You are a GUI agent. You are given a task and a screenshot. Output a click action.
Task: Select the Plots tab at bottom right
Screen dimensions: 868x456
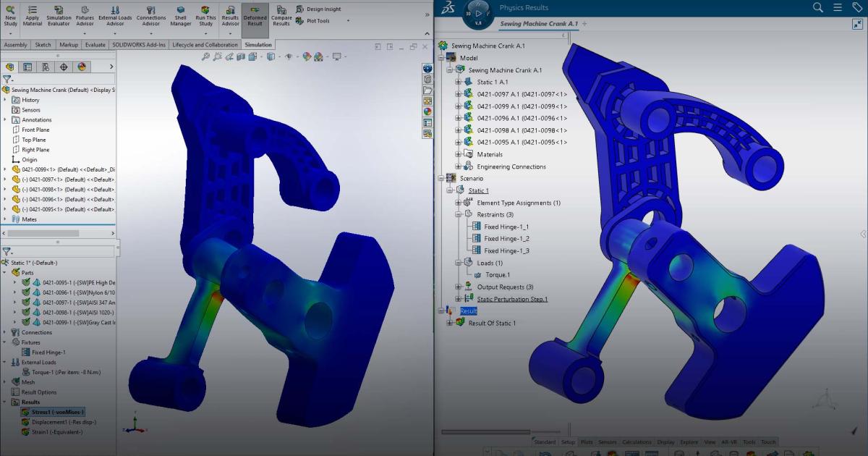tap(587, 442)
